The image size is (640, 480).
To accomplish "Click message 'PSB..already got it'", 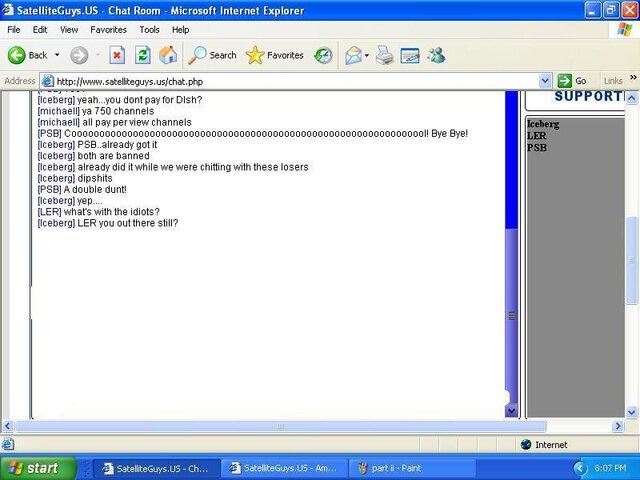I will pos(117,145).
